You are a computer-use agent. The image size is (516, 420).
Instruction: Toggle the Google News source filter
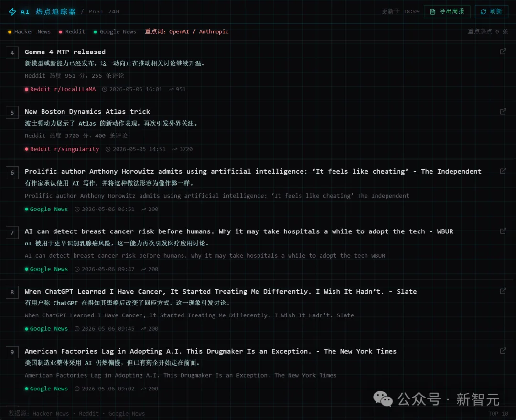[115, 31]
